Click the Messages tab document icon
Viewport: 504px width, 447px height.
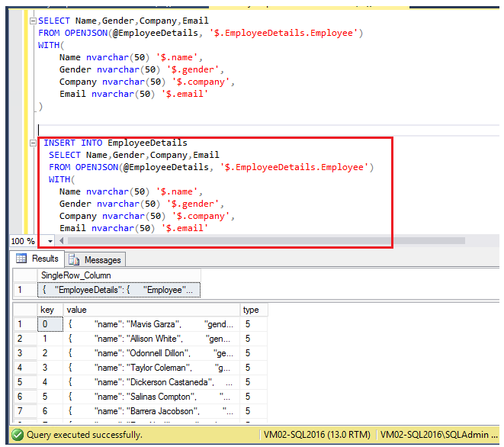click(74, 259)
